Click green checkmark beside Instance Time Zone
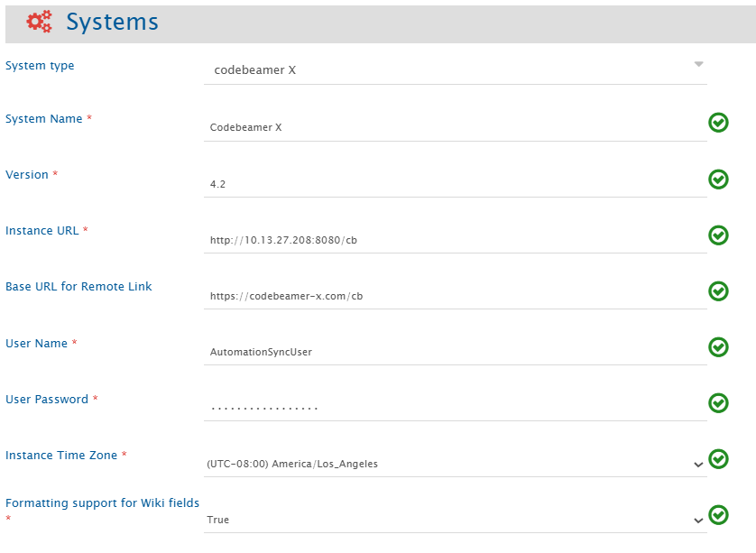 (x=718, y=459)
